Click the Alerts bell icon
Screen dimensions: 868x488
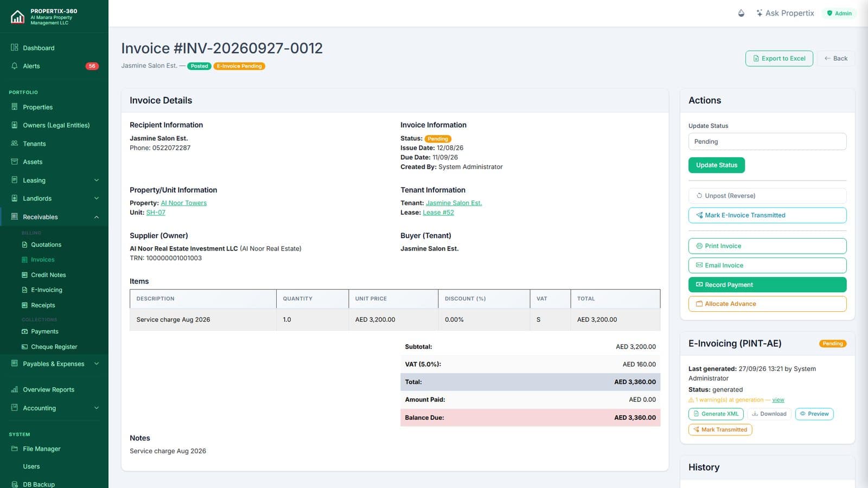[15, 66]
